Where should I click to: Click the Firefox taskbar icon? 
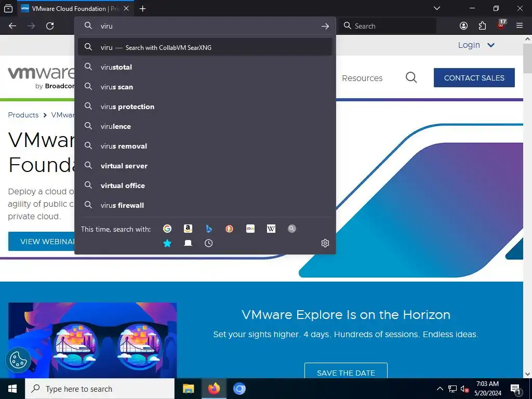pos(214,389)
